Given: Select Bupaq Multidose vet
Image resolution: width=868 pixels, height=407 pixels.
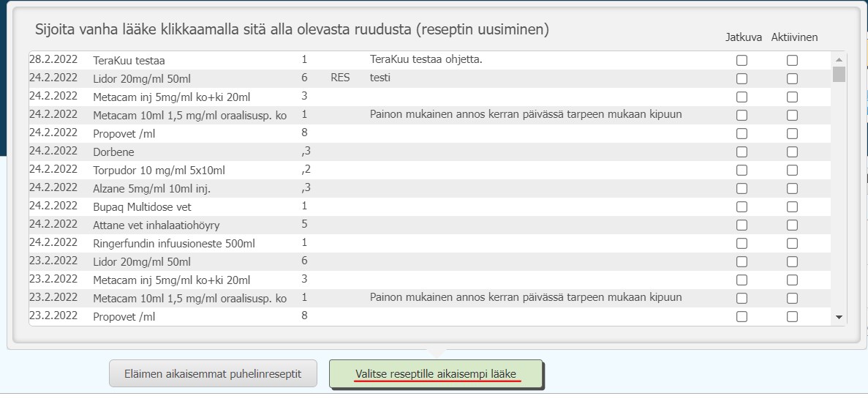Looking at the screenshot, I should (x=429, y=206).
